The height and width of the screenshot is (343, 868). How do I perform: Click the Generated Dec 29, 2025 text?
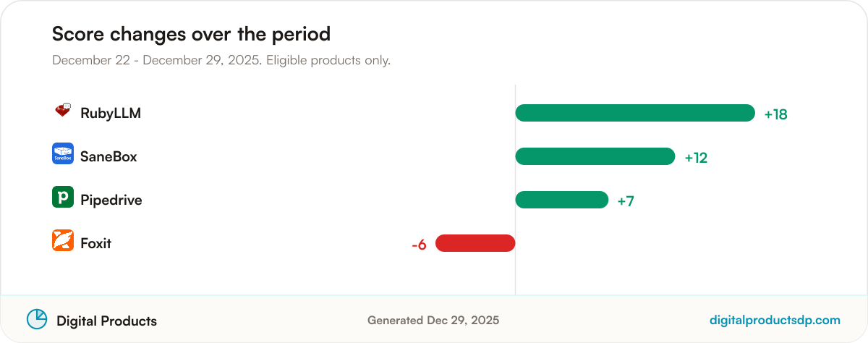(433, 320)
